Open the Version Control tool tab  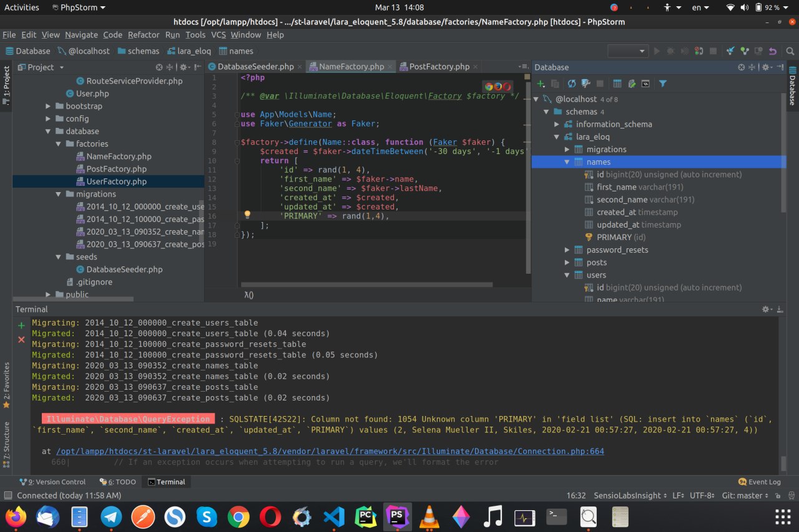[52, 481]
